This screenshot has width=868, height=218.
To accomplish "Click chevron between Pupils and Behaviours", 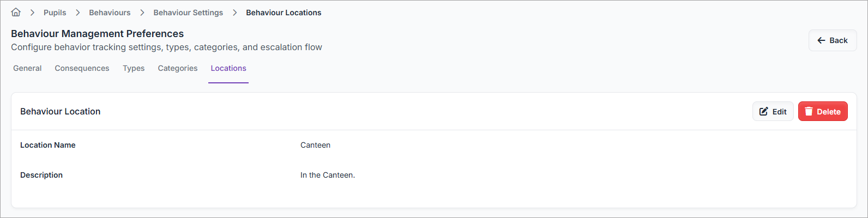I will [78, 13].
